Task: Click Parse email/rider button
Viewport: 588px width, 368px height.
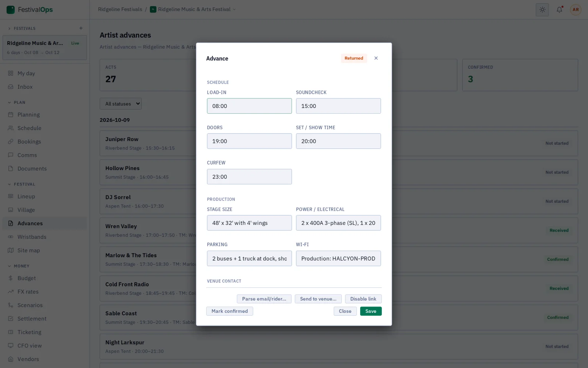Action: [x=264, y=299]
